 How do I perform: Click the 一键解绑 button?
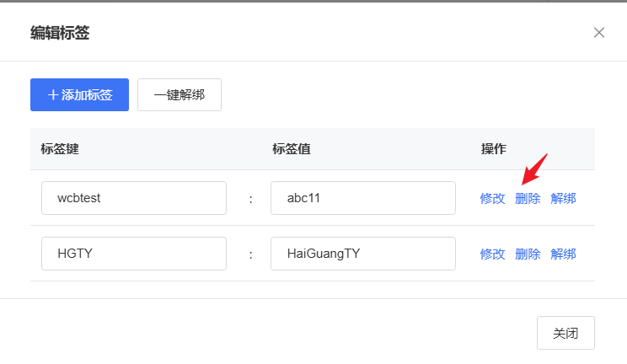point(180,95)
